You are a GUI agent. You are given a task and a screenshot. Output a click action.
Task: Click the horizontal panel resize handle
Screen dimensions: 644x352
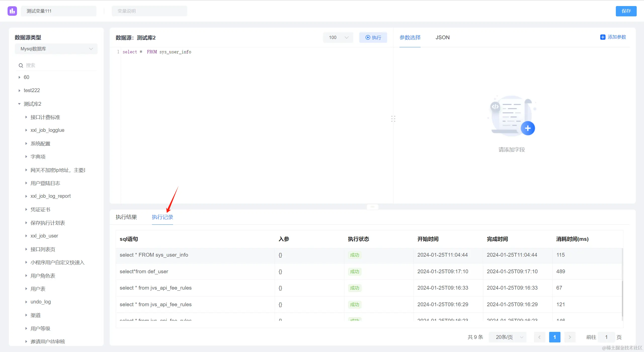tap(372, 207)
